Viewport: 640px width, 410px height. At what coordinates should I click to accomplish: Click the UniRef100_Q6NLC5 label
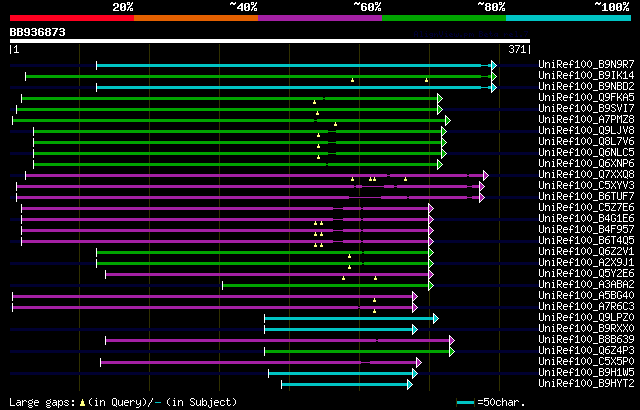click(x=586, y=153)
